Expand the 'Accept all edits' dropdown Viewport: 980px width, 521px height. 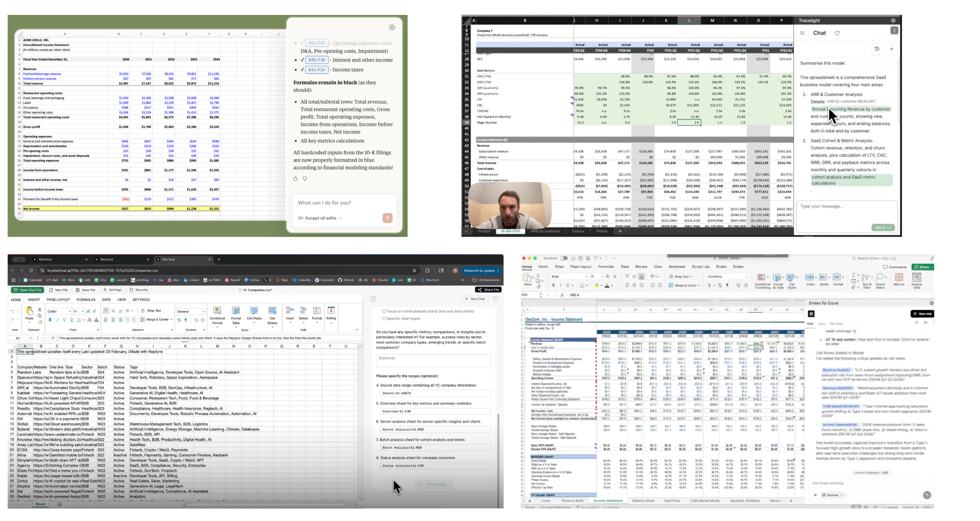click(x=340, y=218)
